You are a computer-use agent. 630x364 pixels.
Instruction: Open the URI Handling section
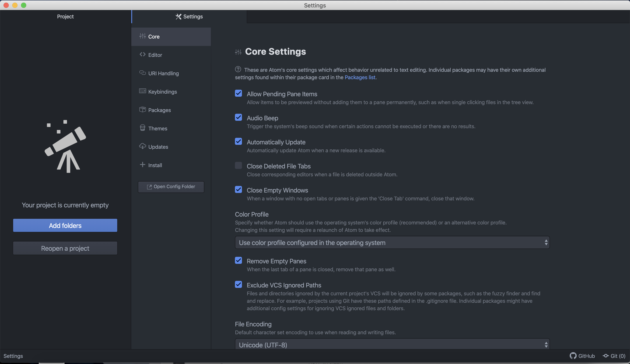tap(171, 73)
